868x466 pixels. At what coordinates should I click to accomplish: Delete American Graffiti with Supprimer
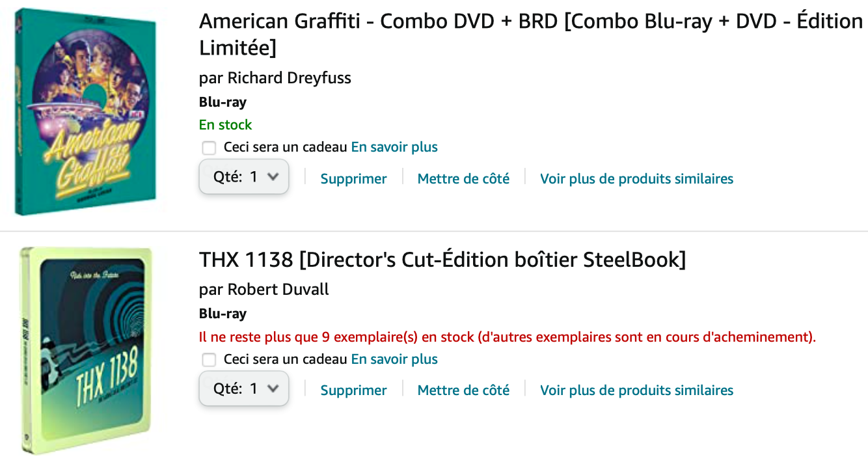point(353,179)
